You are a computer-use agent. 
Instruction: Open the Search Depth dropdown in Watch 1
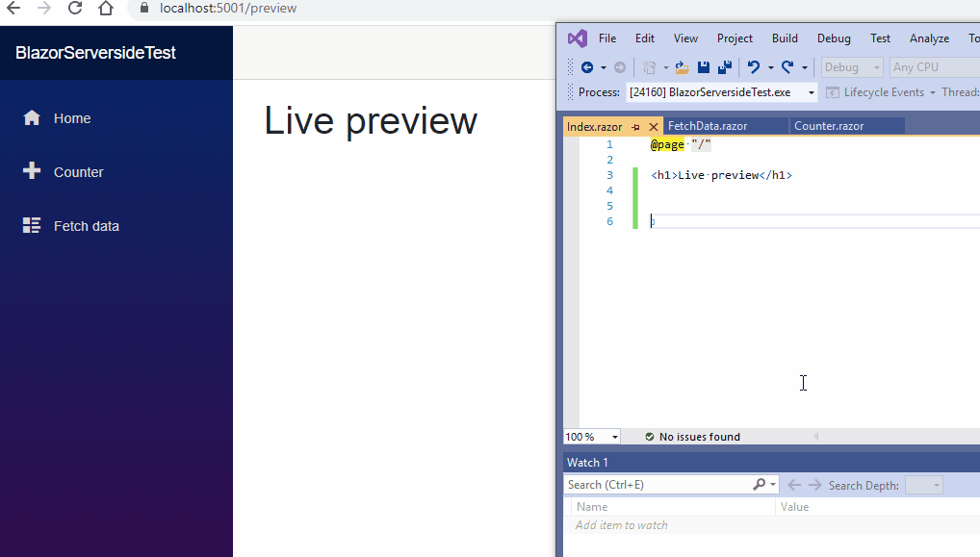click(922, 485)
